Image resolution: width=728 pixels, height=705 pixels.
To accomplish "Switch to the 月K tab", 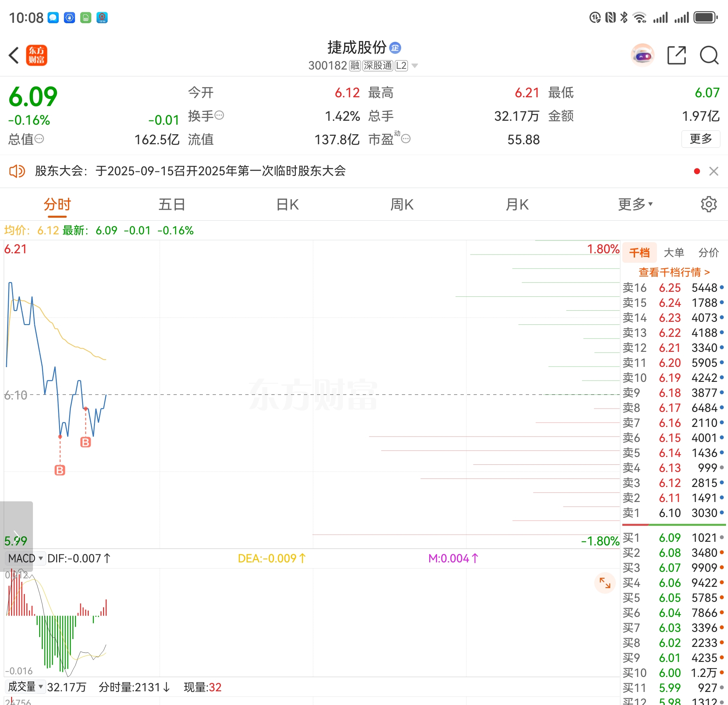I will coord(517,204).
